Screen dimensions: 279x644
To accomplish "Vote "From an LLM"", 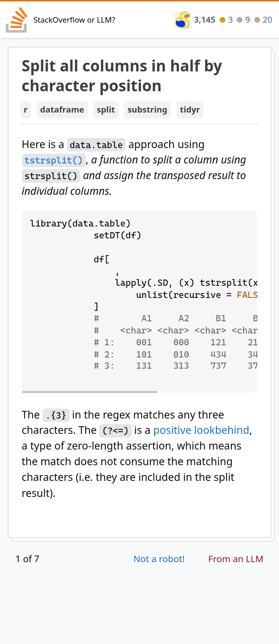I will click(236, 559).
